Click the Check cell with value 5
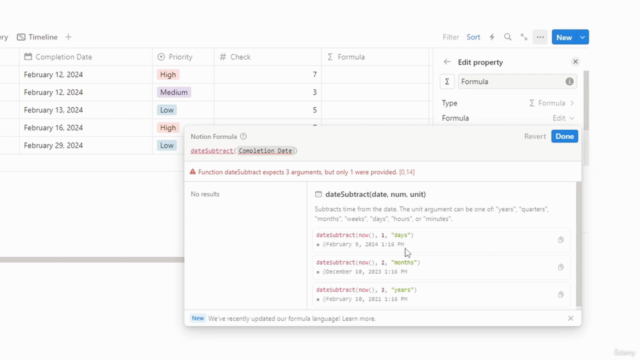This screenshot has height=360, width=640. click(268, 110)
